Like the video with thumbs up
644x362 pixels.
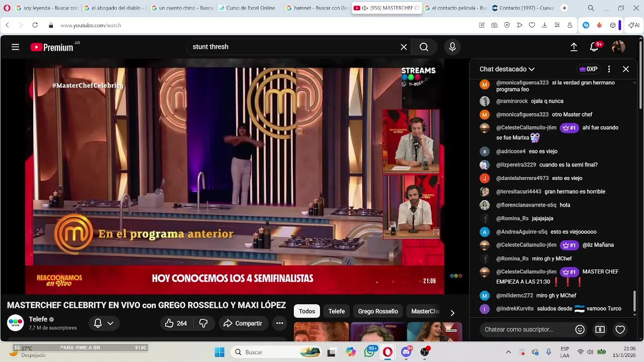coord(176,323)
